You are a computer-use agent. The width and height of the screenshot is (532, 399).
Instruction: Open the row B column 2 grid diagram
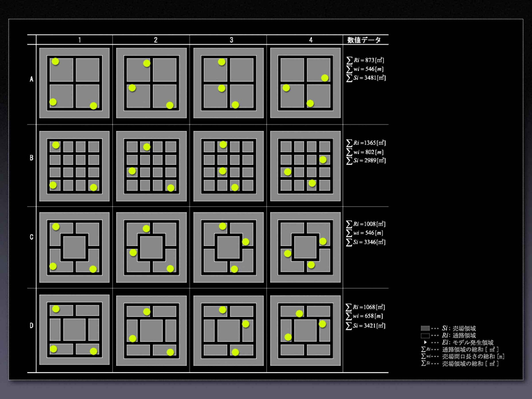[151, 166]
